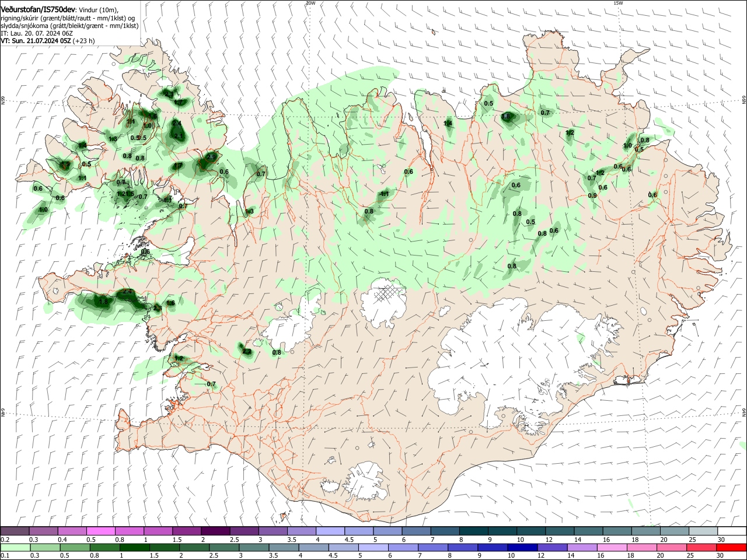
Task: Pick the blue rain-scale swatch starting at 7
Action: pos(432,547)
